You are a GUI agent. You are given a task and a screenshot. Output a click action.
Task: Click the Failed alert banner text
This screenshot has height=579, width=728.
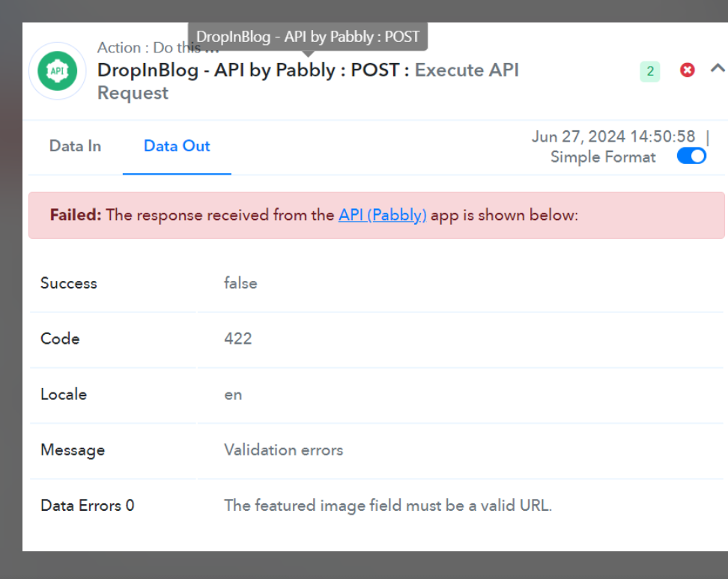314,215
